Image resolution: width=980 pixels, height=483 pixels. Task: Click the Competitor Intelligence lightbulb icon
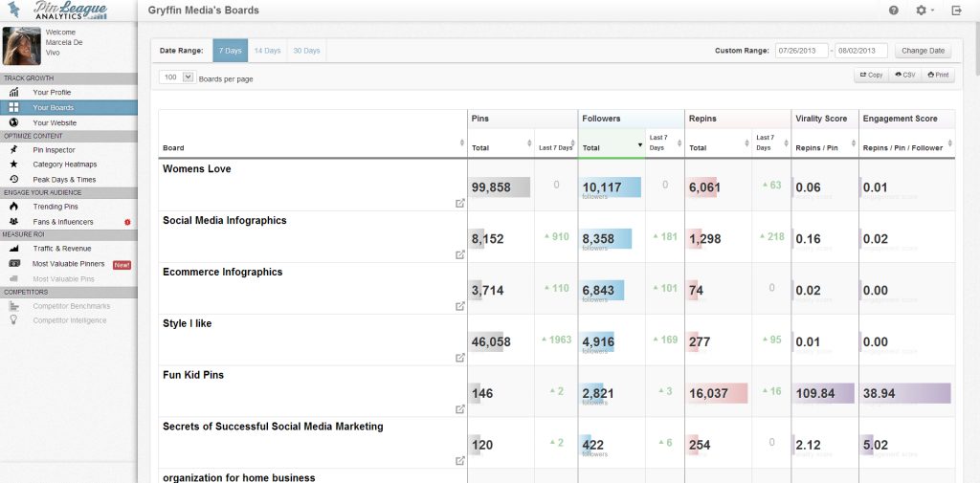pyautogui.click(x=13, y=320)
